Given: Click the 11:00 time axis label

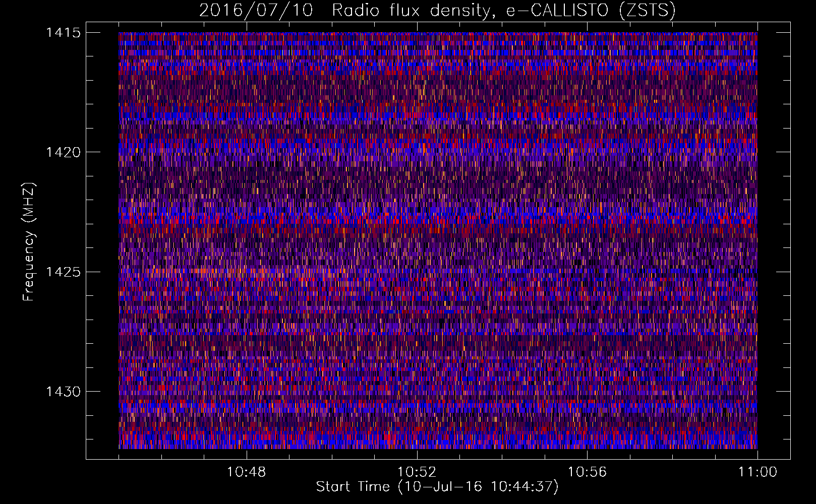Looking at the screenshot, I should pyautogui.click(x=757, y=472).
